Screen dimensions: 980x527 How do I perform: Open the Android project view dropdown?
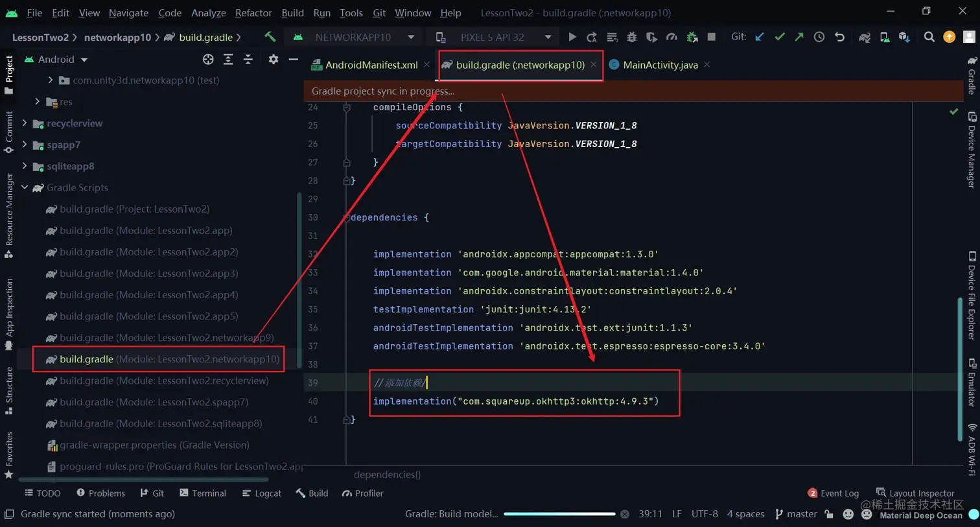56,59
